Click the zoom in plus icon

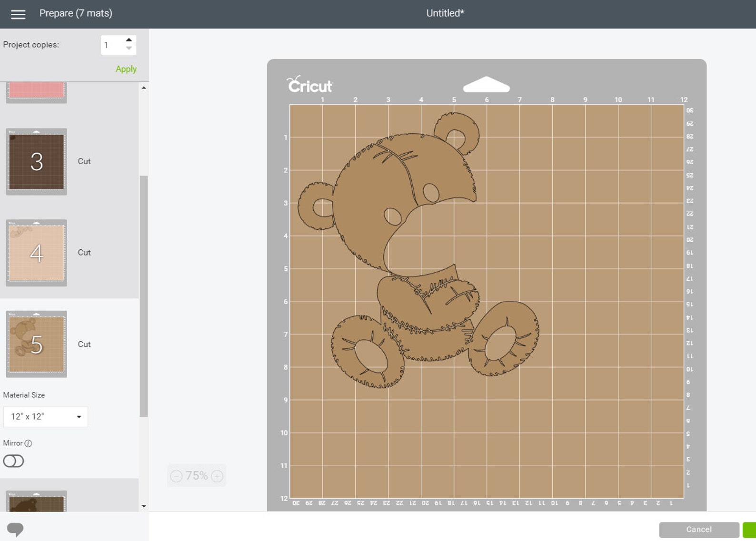point(217,476)
